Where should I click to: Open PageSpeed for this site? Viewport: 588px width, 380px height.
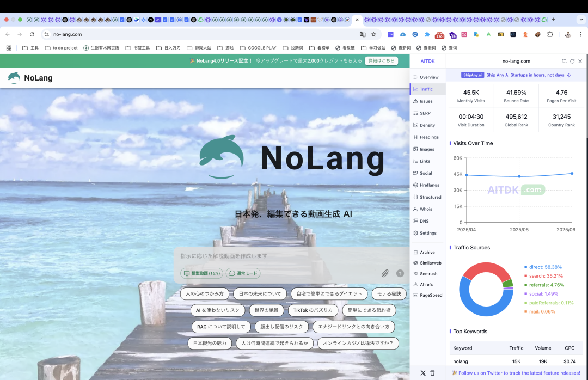point(428,295)
